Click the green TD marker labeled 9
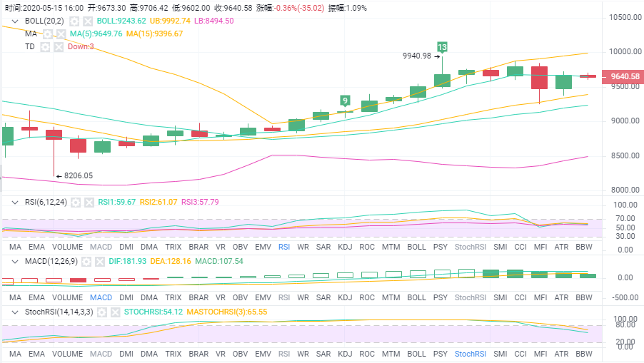 tap(345, 101)
